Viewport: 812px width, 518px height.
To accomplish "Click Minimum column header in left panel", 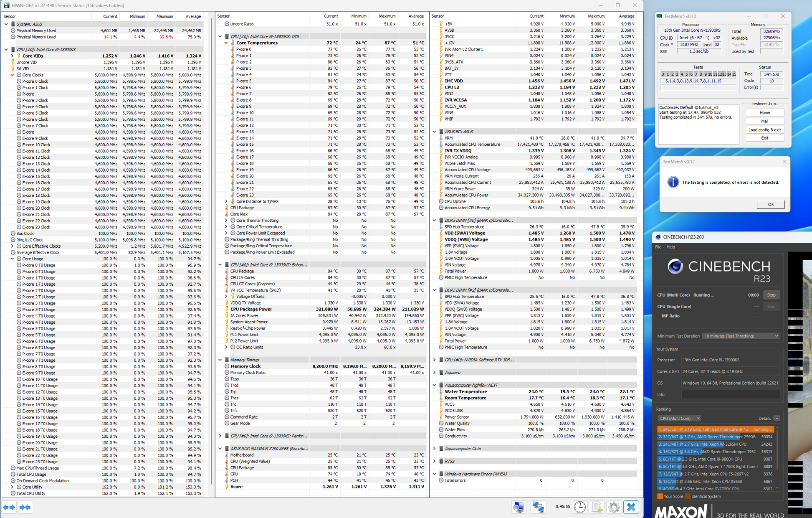I will (x=137, y=16).
